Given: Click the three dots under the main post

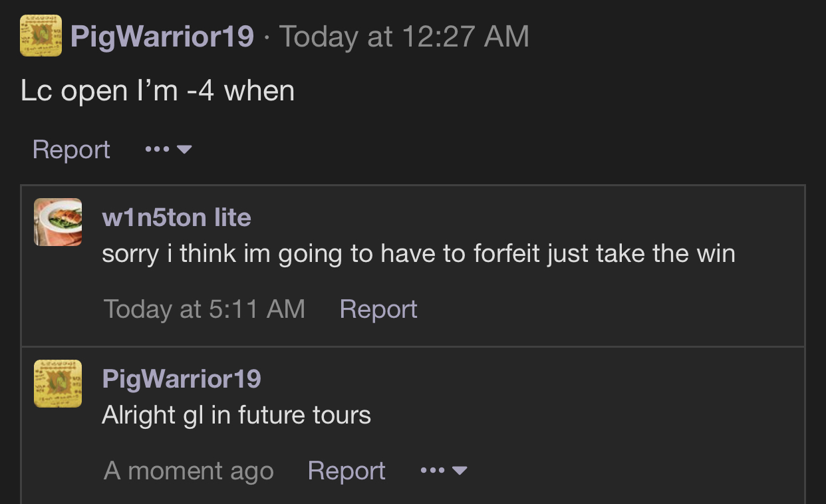Looking at the screenshot, I should [157, 150].
